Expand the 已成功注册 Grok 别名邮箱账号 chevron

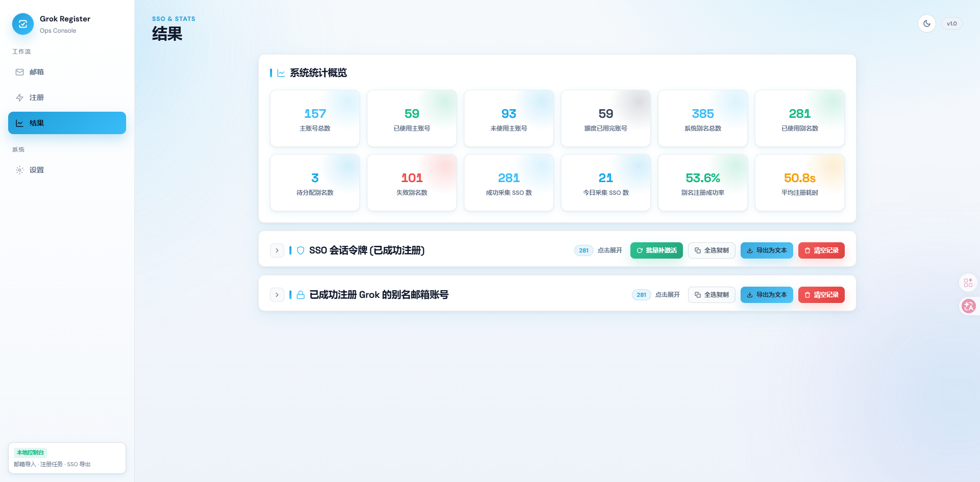(277, 295)
